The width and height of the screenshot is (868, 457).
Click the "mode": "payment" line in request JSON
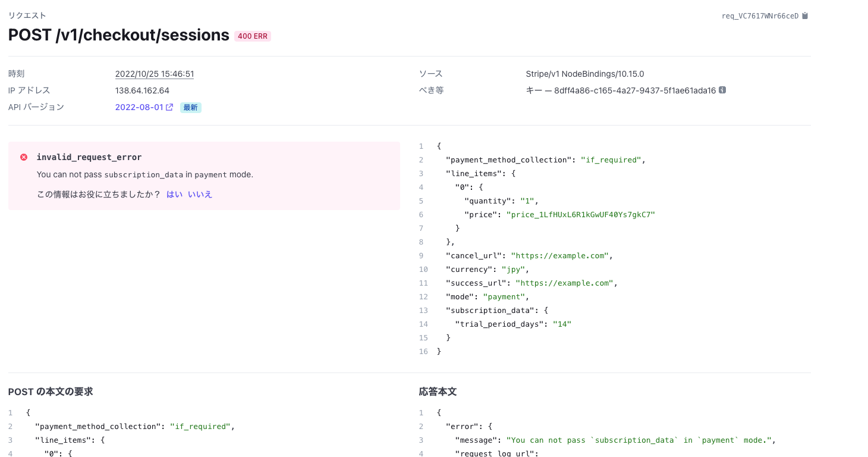(488, 296)
